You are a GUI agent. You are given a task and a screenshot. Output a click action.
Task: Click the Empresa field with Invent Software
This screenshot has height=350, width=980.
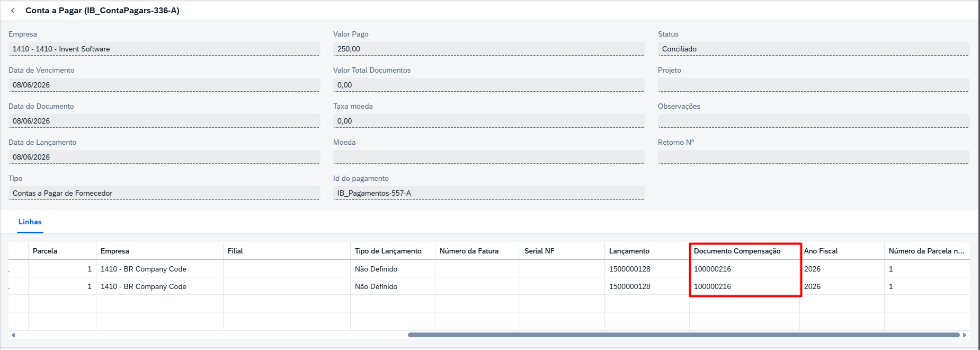tap(164, 49)
